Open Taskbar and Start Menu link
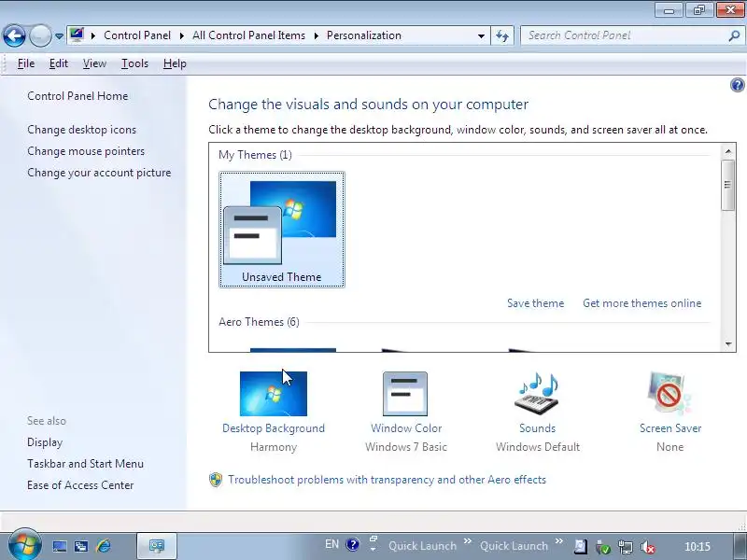This screenshot has width=747, height=560. (x=85, y=464)
